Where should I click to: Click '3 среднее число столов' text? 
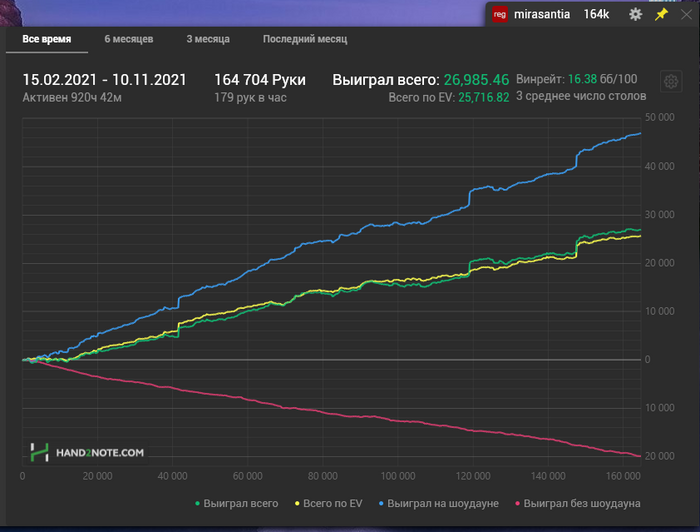point(581,96)
